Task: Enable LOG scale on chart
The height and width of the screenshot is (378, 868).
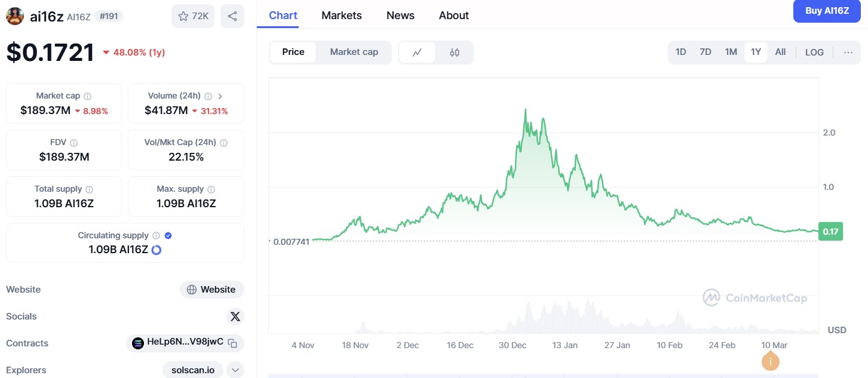Action: 814,52
